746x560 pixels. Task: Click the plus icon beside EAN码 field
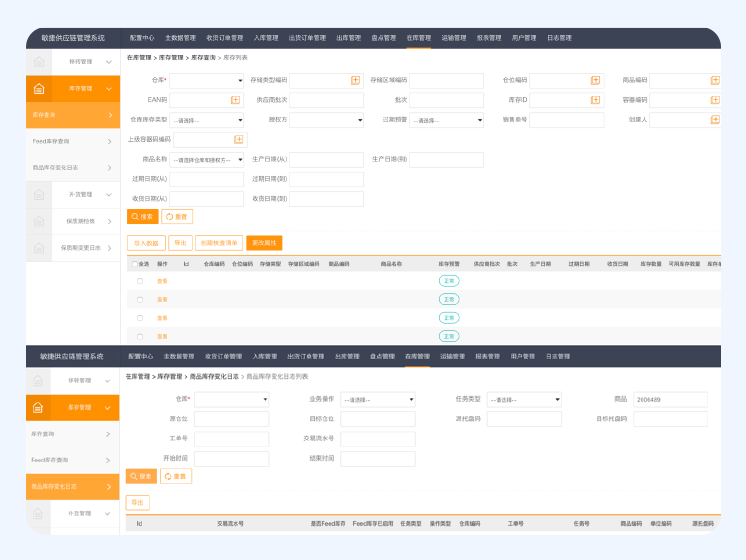[x=235, y=100]
